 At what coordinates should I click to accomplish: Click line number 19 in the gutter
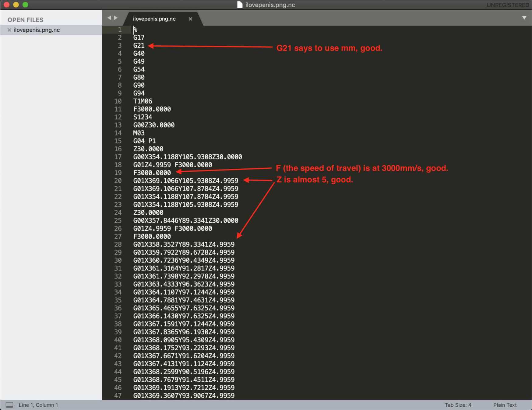[x=118, y=173]
